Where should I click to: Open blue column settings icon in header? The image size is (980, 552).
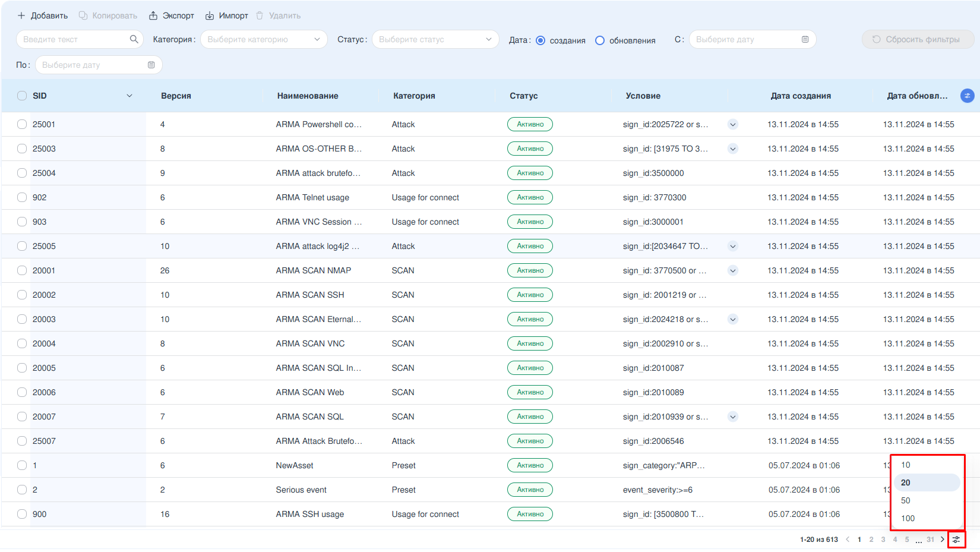click(967, 96)
